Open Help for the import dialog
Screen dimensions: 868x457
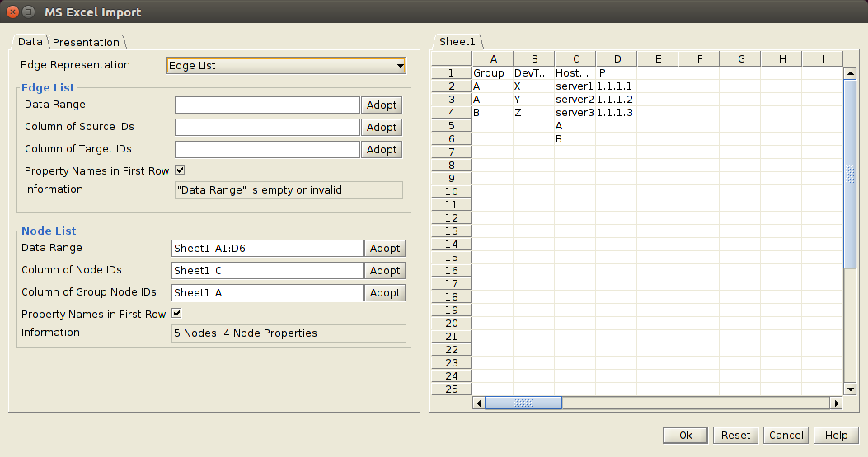[x=836, y=436]
